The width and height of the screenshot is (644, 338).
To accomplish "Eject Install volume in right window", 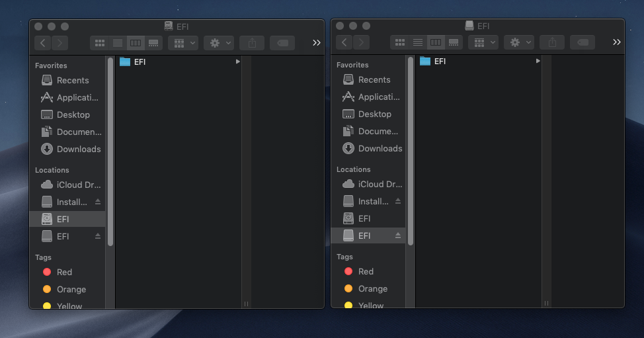I will coord(398,201).
